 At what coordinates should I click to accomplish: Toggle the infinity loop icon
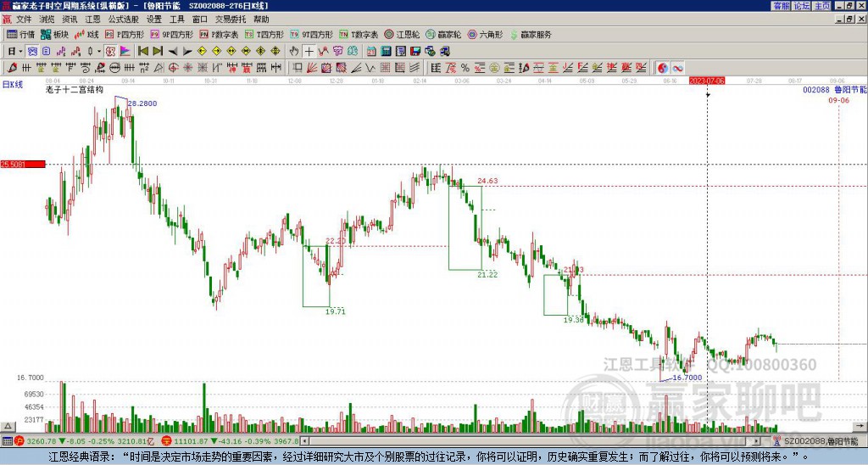coord(677,68)
